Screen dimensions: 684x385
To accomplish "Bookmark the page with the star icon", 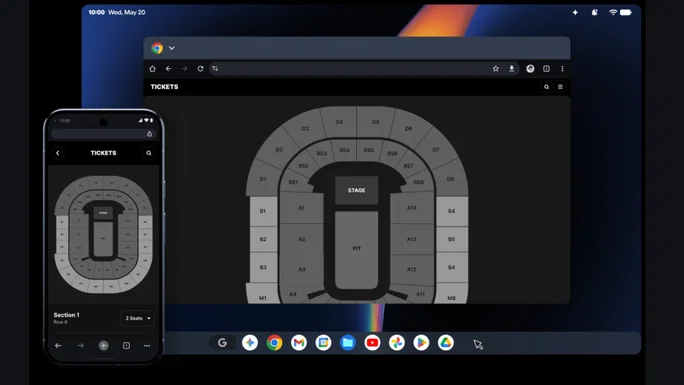I will point(496,68).
